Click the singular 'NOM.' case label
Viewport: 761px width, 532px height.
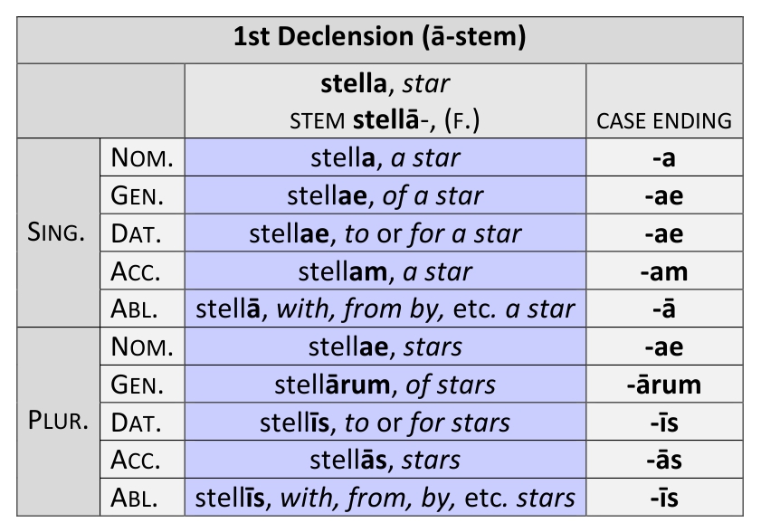pyautogui.click(x=142, y=157)
